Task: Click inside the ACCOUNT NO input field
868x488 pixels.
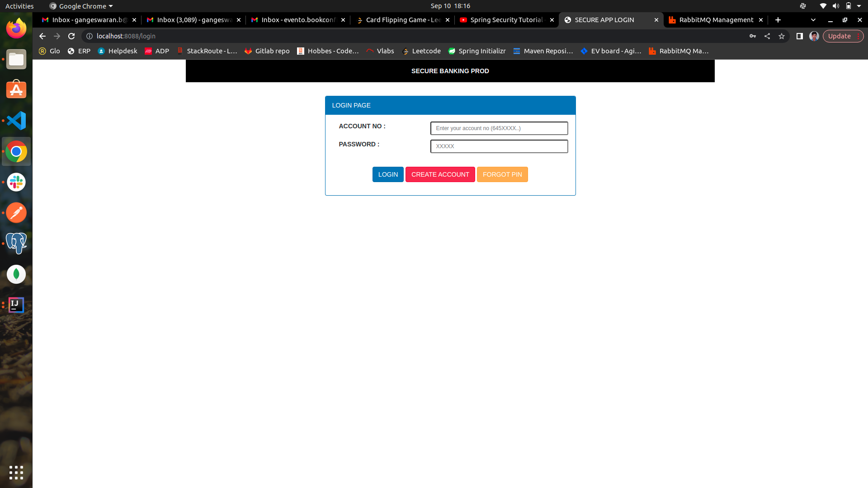Action: pos(499,128)
